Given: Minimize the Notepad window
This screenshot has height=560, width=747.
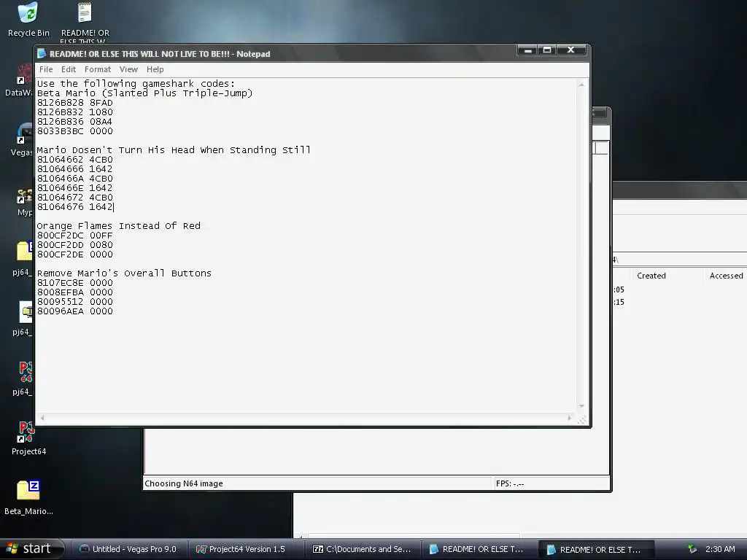Looking at the screenshot, I should [x=528, y=50].
